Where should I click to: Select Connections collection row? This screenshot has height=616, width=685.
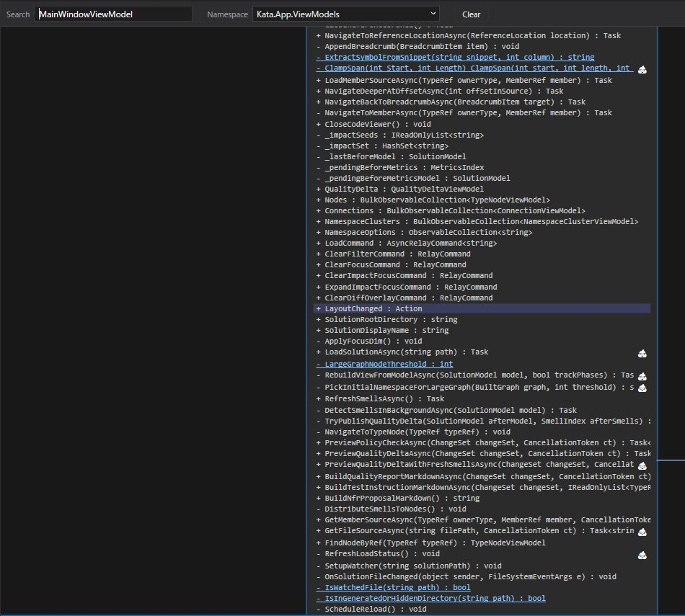(x=451, y=211)
